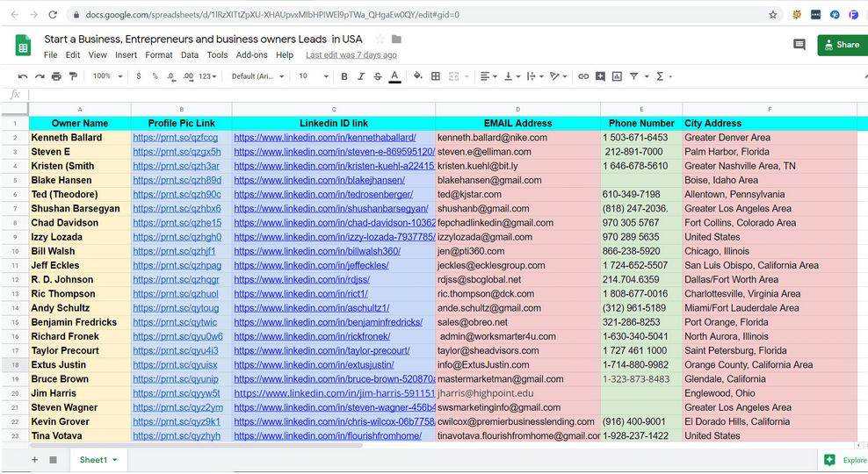Image resolution: width=868 pixels, height=474 pixels.
Task: Click the Print icon
Action: click(x=56, y=76)
